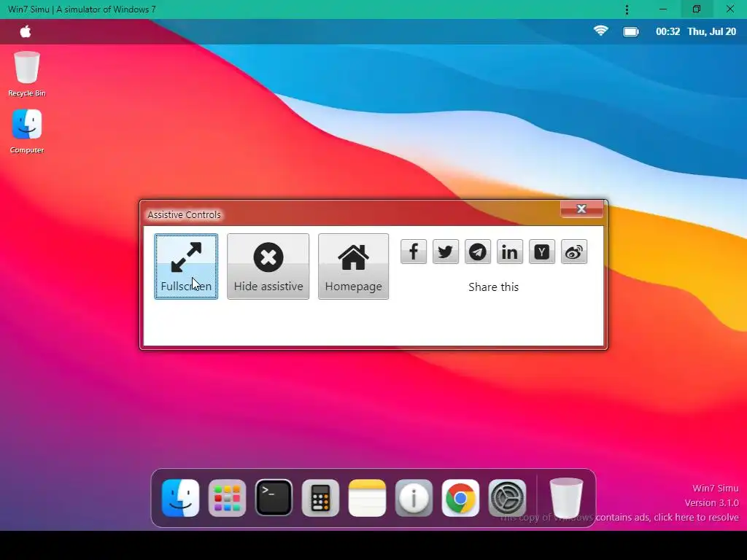Viewport: 747px width, 560px height.
Task: Click the Fullscreen button in Assistive Controls
Action: [x=186, y=266]
